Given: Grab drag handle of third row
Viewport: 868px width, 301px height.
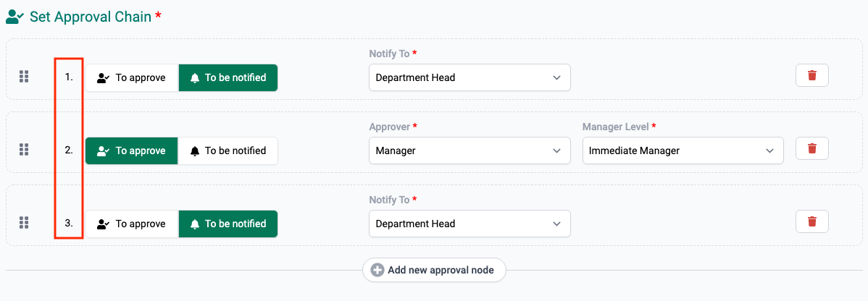Looking at the screenshot, I should [x=23, y=223].
